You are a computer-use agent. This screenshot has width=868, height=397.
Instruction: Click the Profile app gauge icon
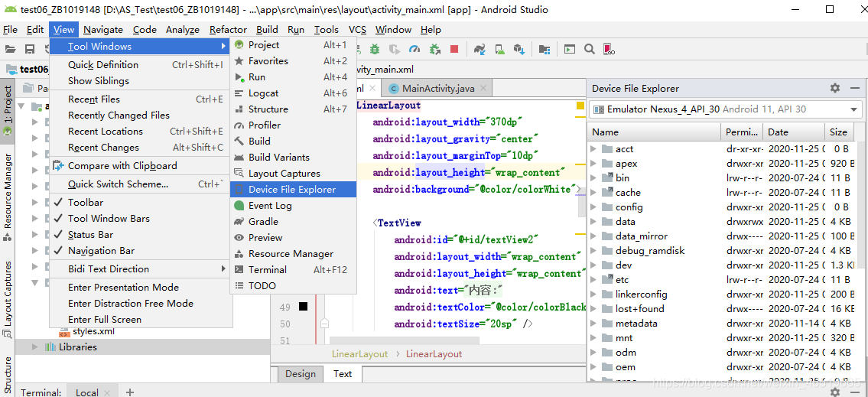coord(414,49)
